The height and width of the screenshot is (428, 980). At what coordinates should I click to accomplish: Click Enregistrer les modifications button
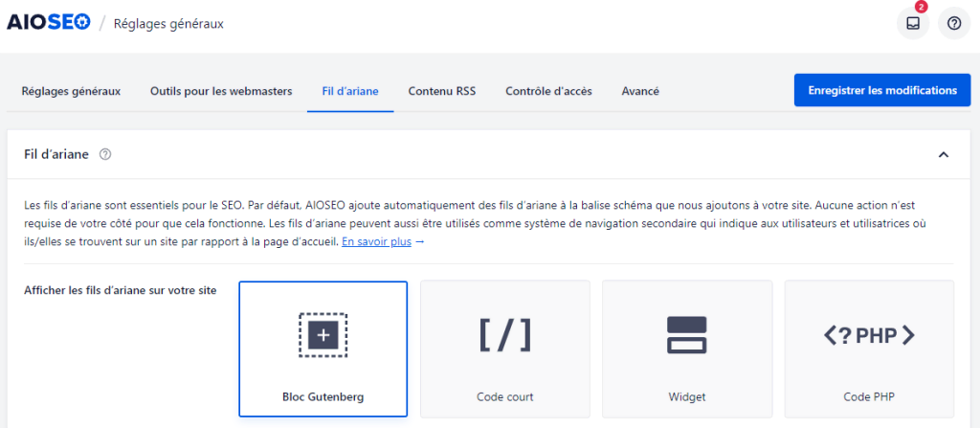point(881,90)
